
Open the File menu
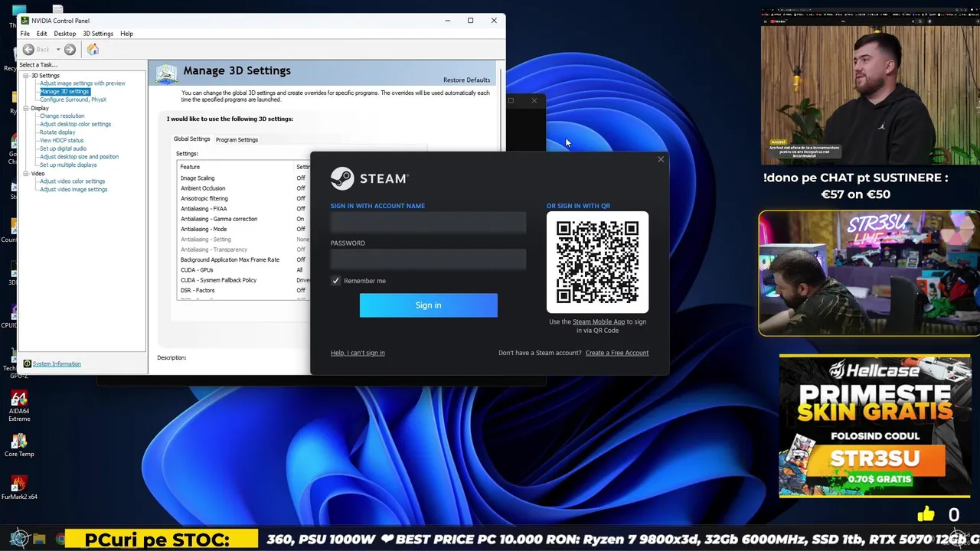pos(25,34)
